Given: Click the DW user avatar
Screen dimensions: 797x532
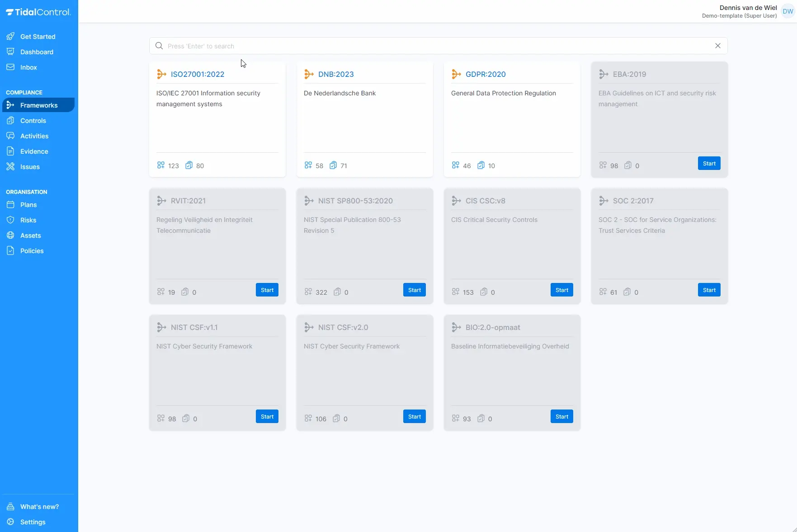Looking at the screenshot, I should [x=788, y=12].
